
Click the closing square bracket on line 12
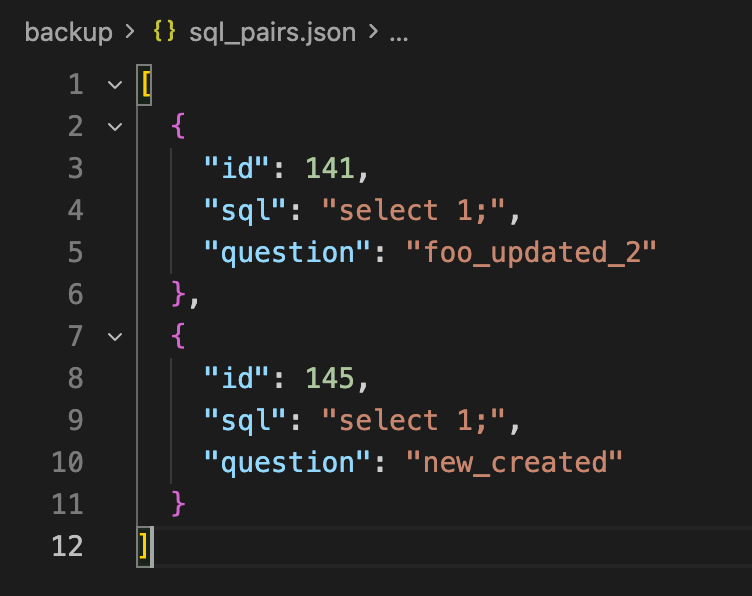click(x=145, y=546)
